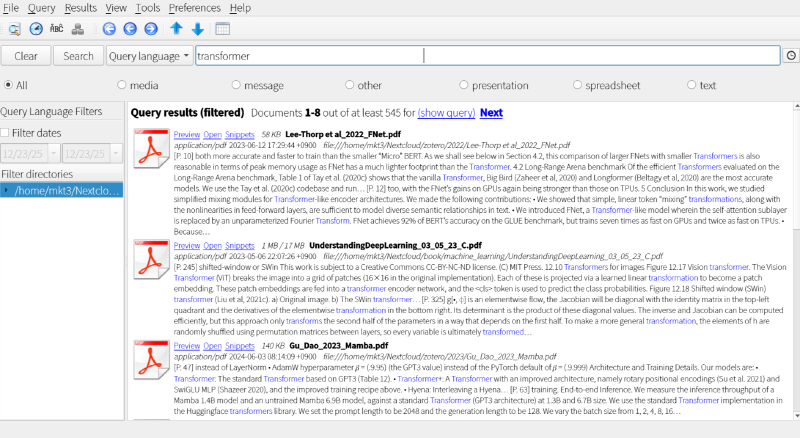
Task: Open the Tools menu
Action: (147, 8)
